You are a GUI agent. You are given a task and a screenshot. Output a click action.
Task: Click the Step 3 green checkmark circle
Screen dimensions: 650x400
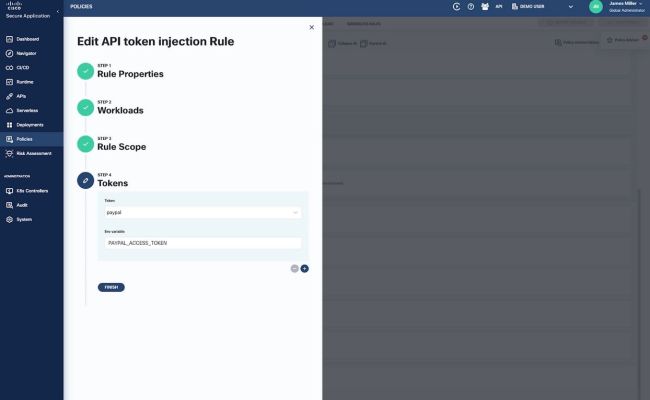point(85,144)
